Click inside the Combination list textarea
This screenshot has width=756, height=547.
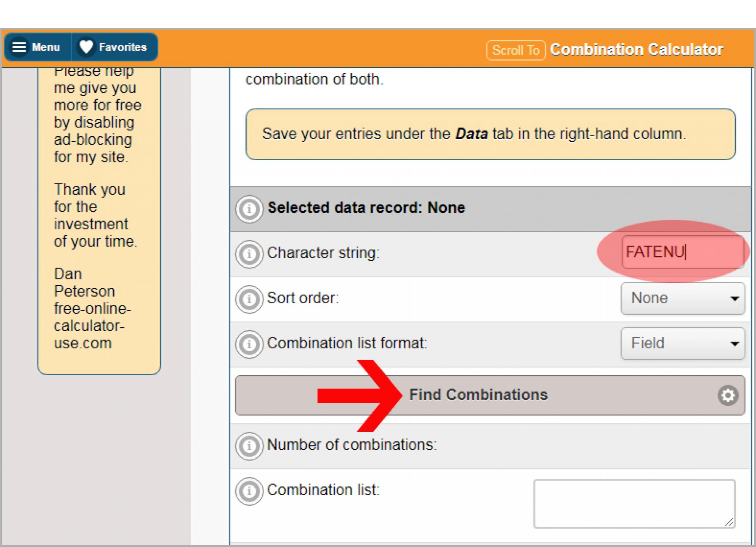633,503
